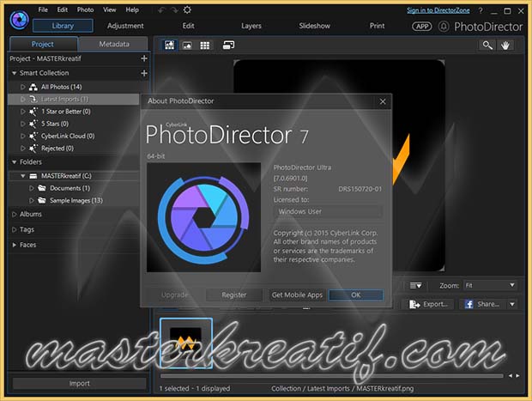Screen dimensions: 532x401
Task: Expand the Faces section
Action: coord(15,245)
